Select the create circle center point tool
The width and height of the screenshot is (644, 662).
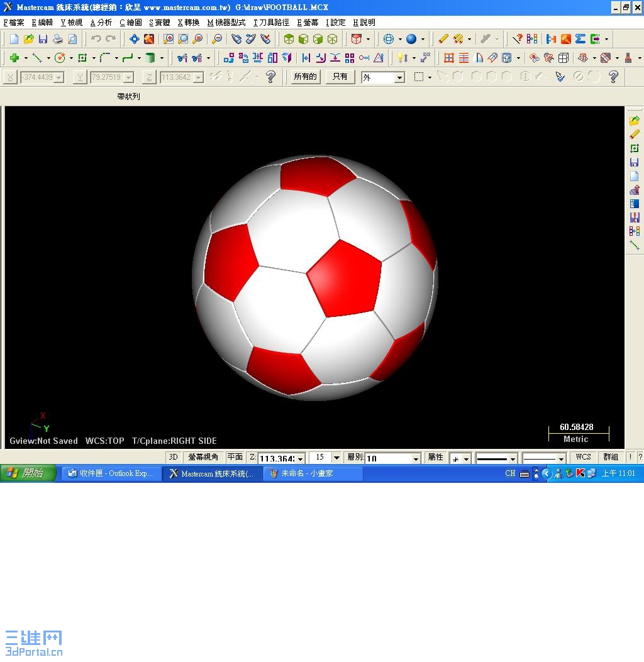click(60, 58)
